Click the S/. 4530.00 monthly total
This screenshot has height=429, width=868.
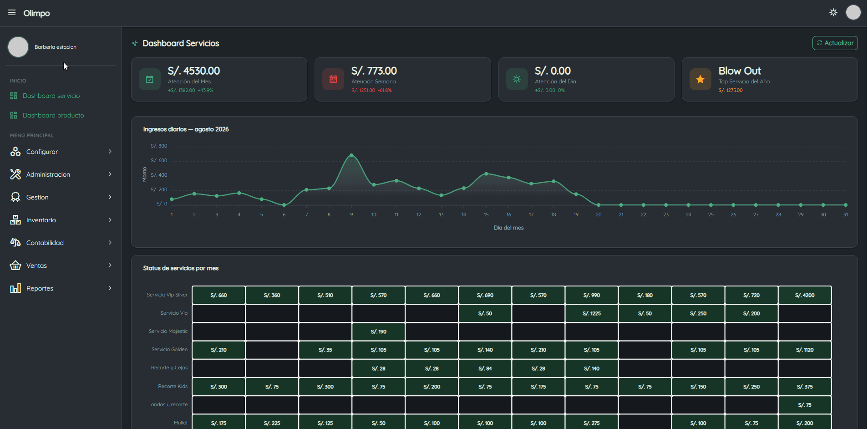(194, 71)
